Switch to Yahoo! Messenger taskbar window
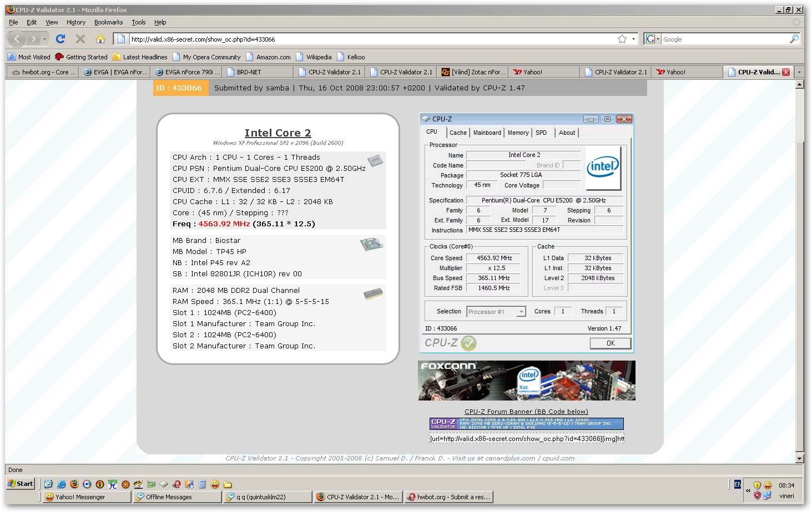This screenshot has height=512, width=812. point(86,497)
